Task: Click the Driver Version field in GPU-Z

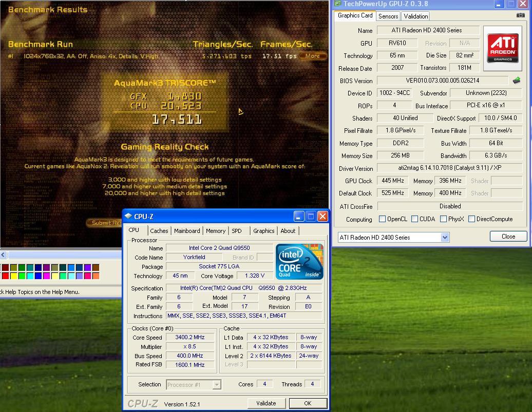Action: (449, 168)
